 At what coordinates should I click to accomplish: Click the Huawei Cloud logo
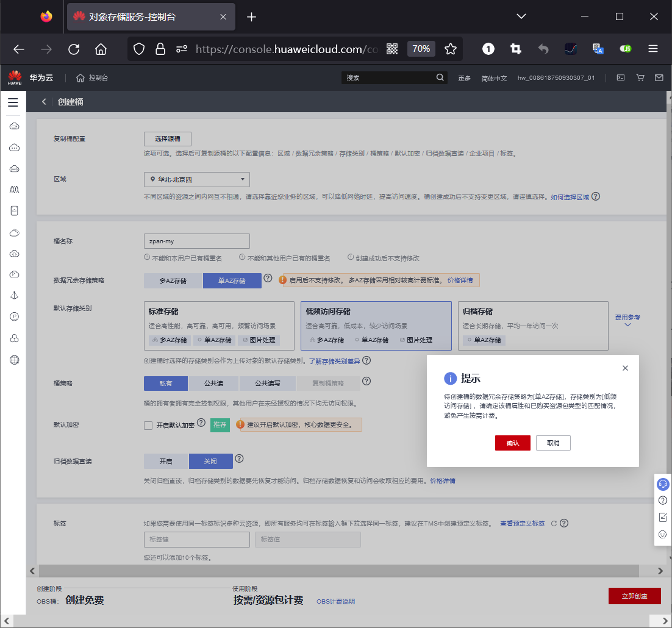pyautogui.click(x=15, y=77)
